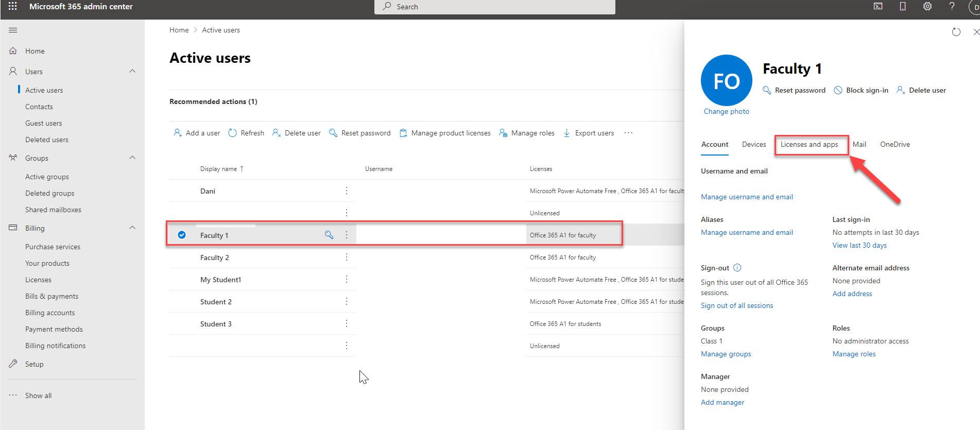Image resolution: width=980 pixels, height=430 pixels.
Task: Collapse the Groups section chevron
Action: pos(132,158)
